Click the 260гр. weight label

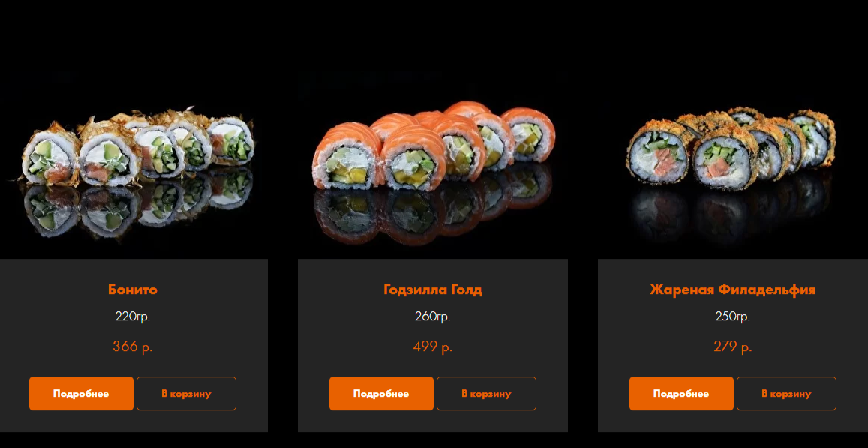433,317
